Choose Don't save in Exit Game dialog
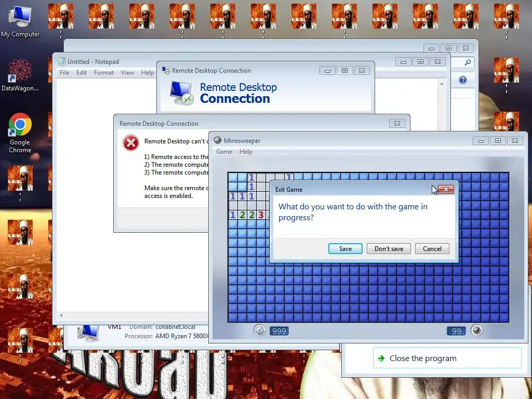The height and width of the screenshot is (399, 532). click(x=389, y=249)
